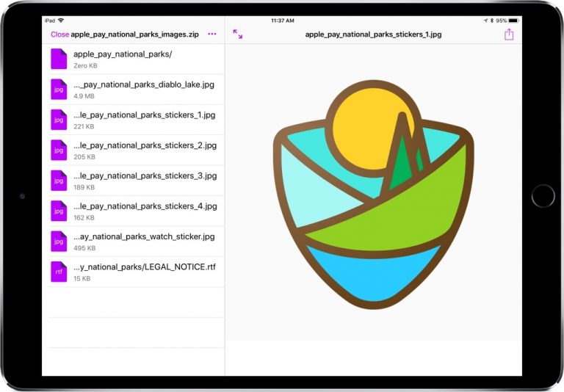
Task: Tap the stickers_1.jpg preview title
Action: (373, 35)
